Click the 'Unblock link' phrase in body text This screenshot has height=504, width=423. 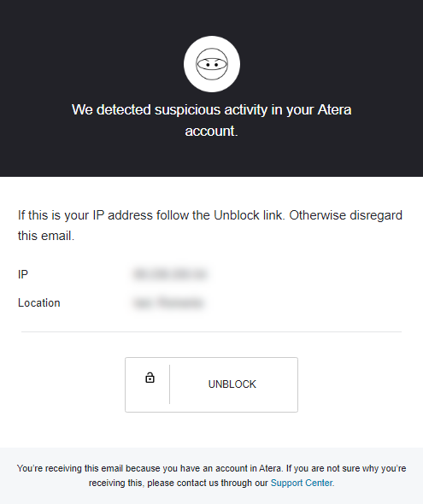[x=250, y=215]
